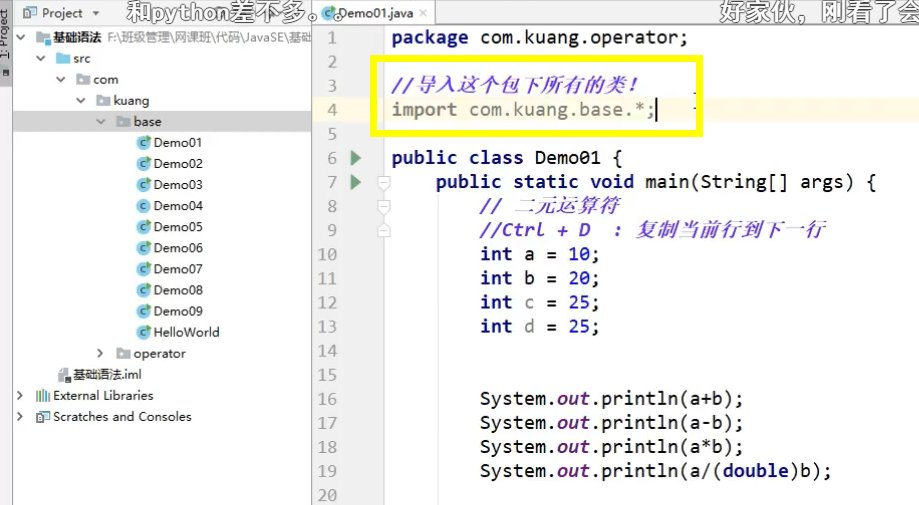This screenshot has width=919, height=505.
Task: Click the println(a+b) statement
Action: pyautogui.click(x=611, y=399)
